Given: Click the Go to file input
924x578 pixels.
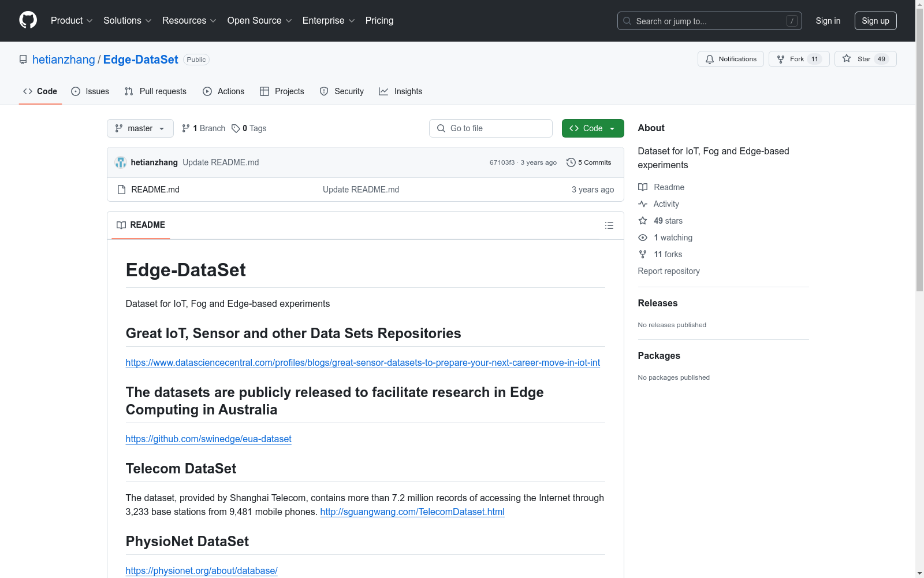Looking at the screenshot, I should 491,128.
